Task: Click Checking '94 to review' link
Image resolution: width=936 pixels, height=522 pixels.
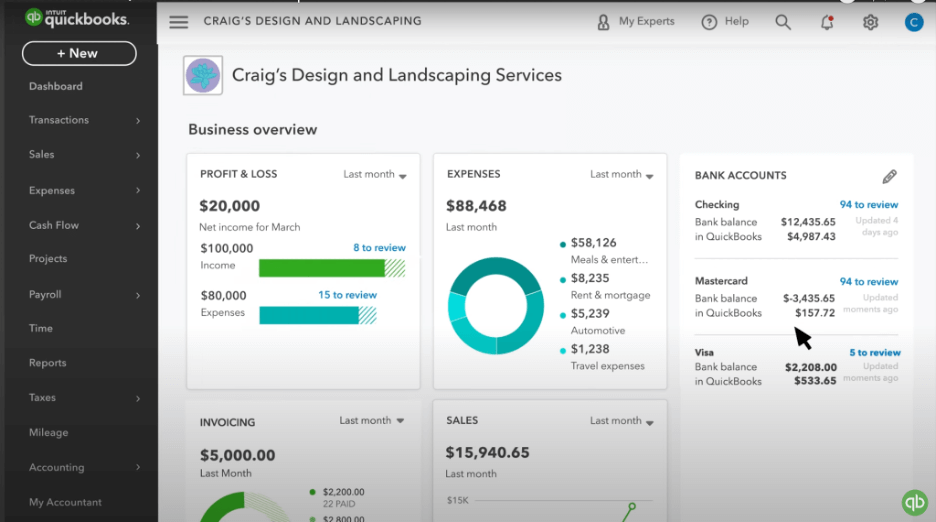Action: pyautogui.click(x=869, y=204)
